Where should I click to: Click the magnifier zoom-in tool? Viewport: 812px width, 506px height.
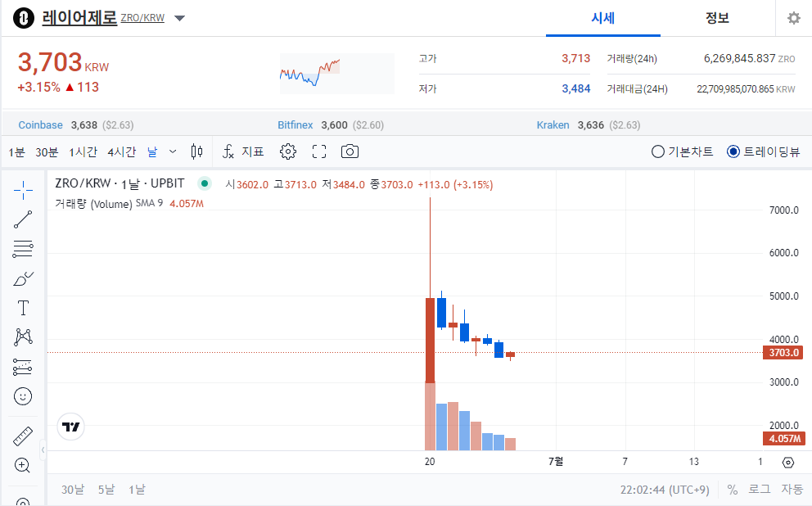click(x=22, y=465)
